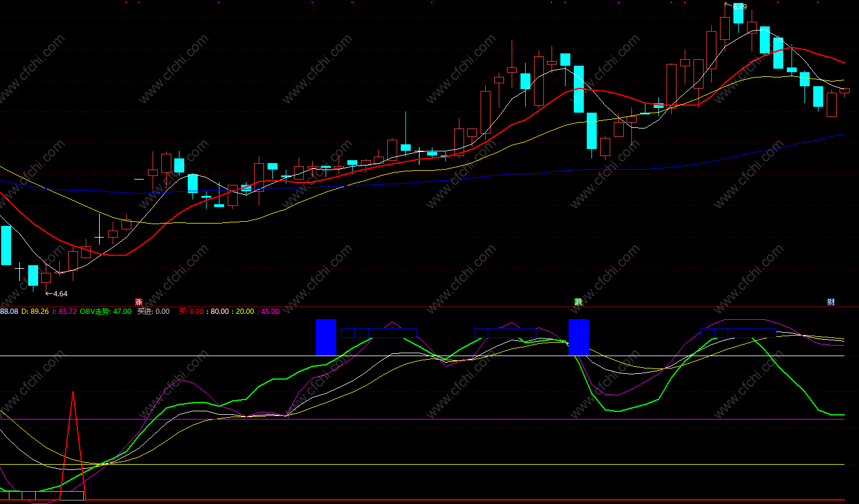Click the red buy-signal spike peak
This screenshot has height=504, width=859.
coord(73,393)
